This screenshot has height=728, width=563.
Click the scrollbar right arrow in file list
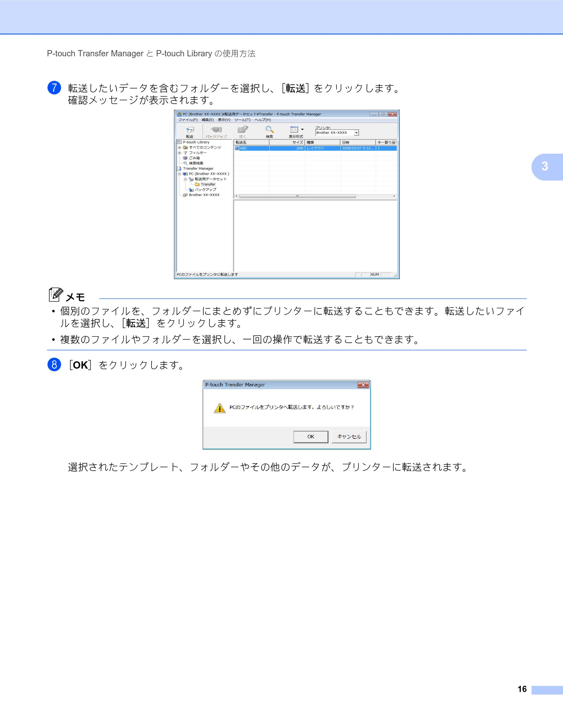point(394,196)
